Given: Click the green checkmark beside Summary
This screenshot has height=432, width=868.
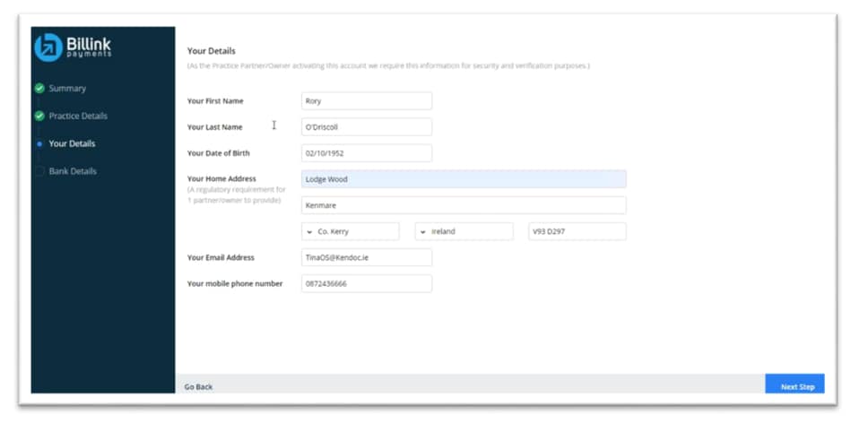Looking at the screenshot, I should click(39, 89).
